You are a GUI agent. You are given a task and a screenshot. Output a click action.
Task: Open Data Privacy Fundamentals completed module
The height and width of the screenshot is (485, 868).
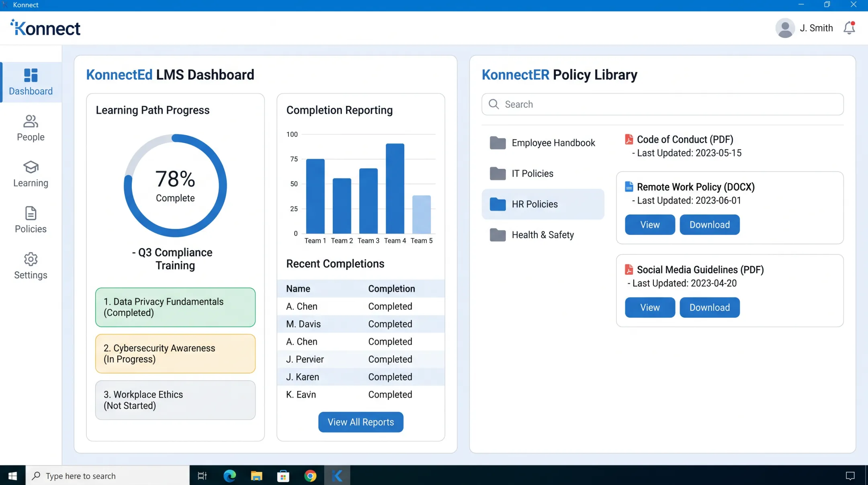point(175,307)
